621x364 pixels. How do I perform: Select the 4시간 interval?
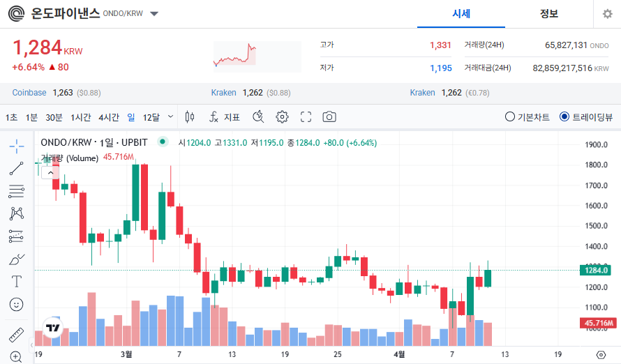tap(109, 118)
